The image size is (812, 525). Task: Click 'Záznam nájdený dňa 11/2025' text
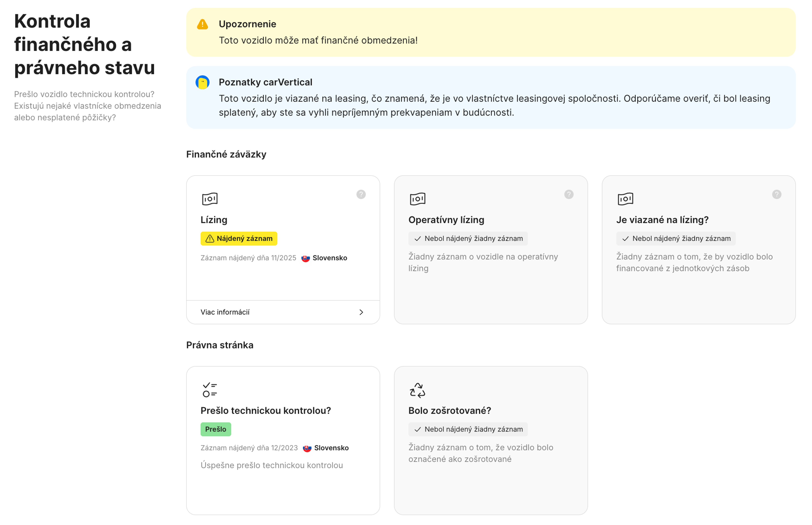pos(248,258)
